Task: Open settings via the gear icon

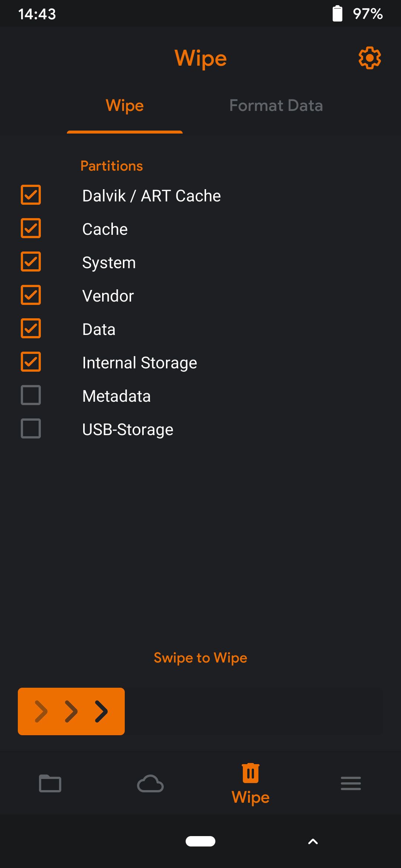Action: click(369, 58)
